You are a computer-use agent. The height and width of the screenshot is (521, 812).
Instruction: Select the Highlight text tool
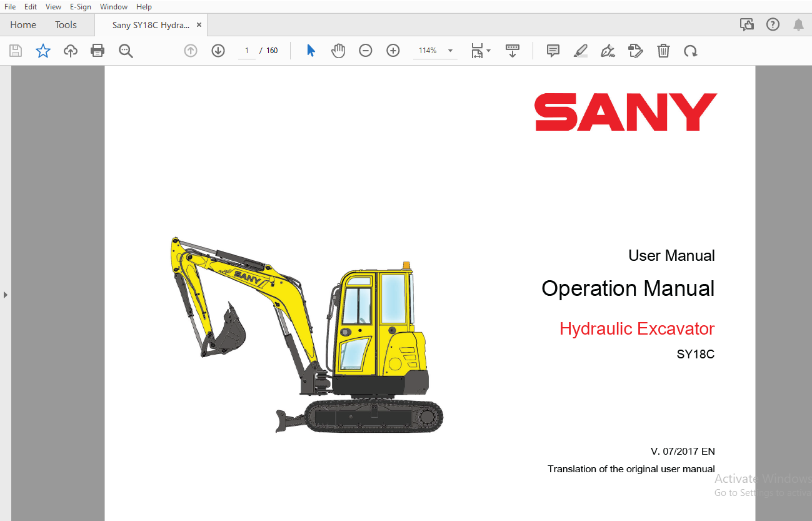tap(581, 51)
